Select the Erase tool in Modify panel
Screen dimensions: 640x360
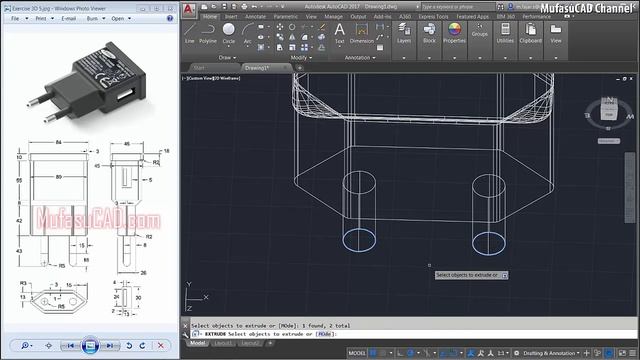pyautogui.click(x=322, y=27)
